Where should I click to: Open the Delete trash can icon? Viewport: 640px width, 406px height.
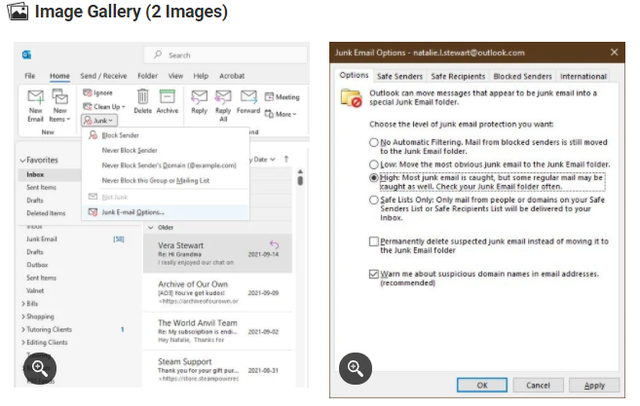click(142, 96)
